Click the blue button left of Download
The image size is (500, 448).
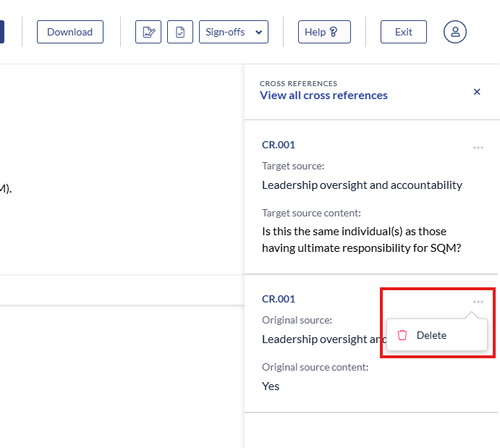pos(2,32)
